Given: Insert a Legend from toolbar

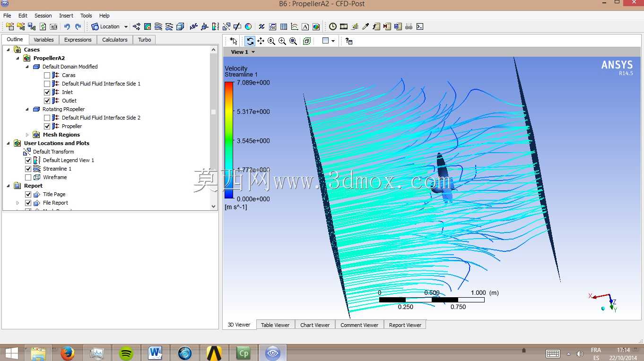Looking at the screenshot, I should [216, 26].
